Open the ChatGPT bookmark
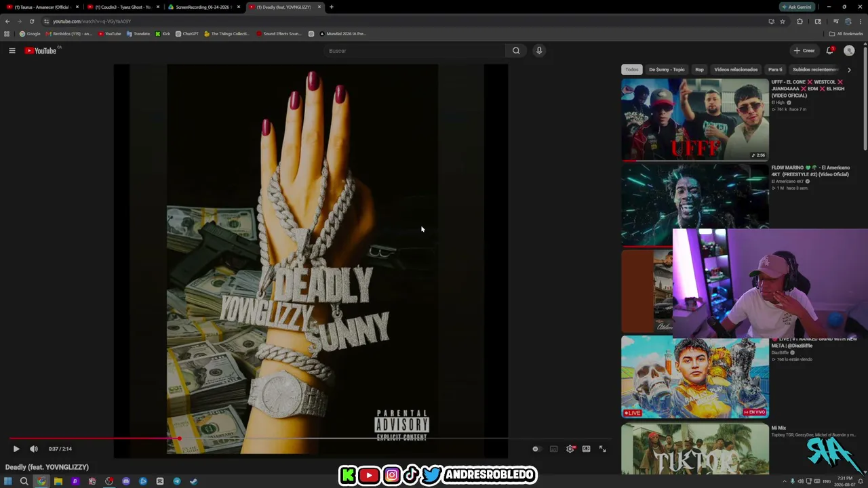Screen dimensions: 868x488 (187, 34)
